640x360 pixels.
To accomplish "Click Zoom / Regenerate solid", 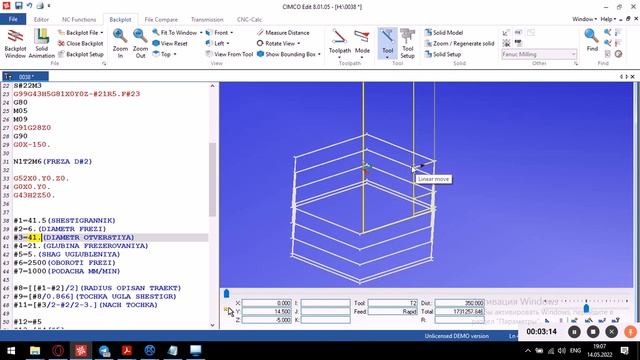I will click(460, 43).
